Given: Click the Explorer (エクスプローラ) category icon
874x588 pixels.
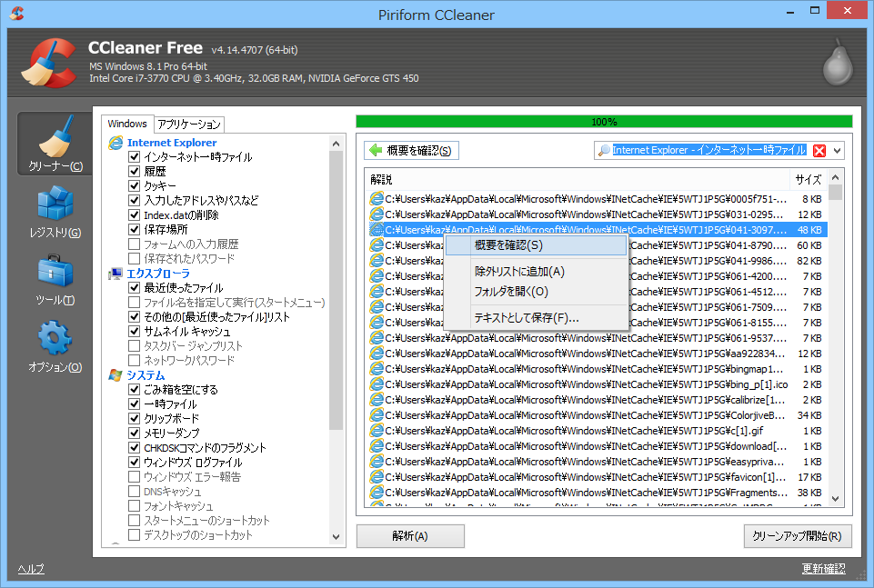Looking at the screenshot, I should (x=116, y=274).
